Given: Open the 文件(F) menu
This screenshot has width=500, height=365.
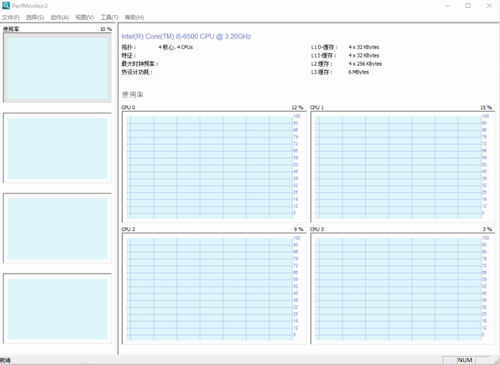Looking at the screenshot, I should 11,17.
